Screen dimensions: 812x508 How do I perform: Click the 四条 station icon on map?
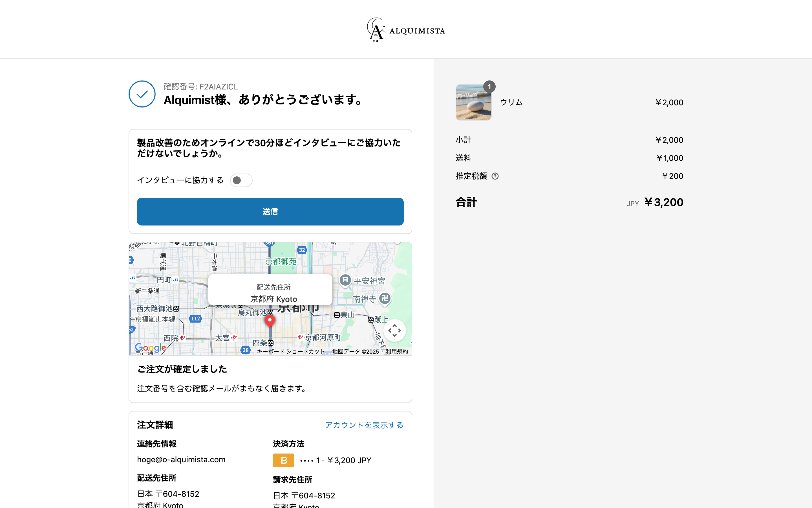(271, 343)
